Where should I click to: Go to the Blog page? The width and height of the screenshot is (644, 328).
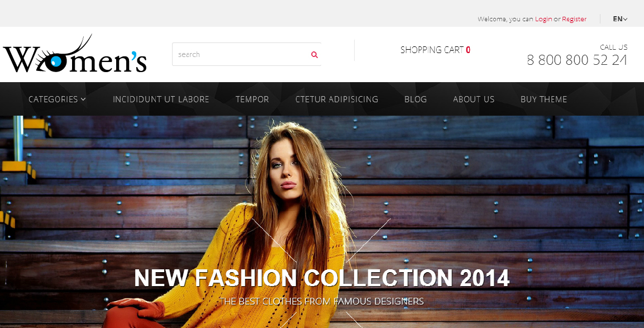[415, 99]
